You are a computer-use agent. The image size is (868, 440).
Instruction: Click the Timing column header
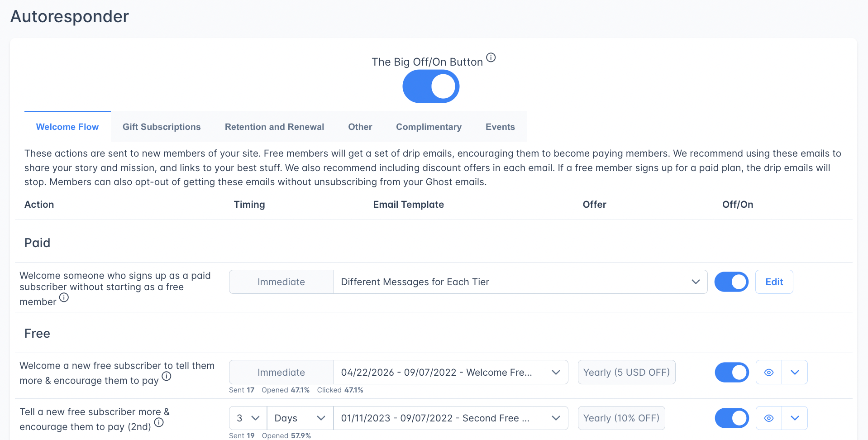click(249, 205)
